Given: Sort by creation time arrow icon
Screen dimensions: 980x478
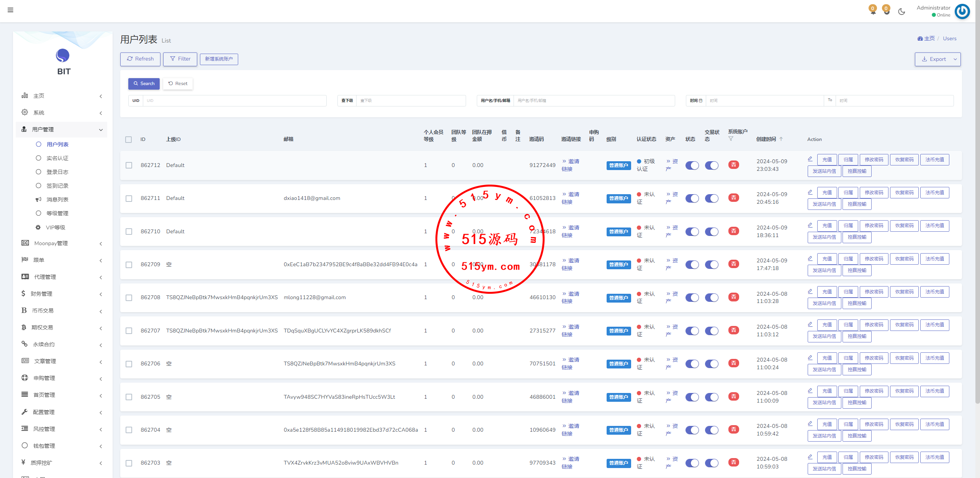Looking at the screenshot, I should pos(781,139).
